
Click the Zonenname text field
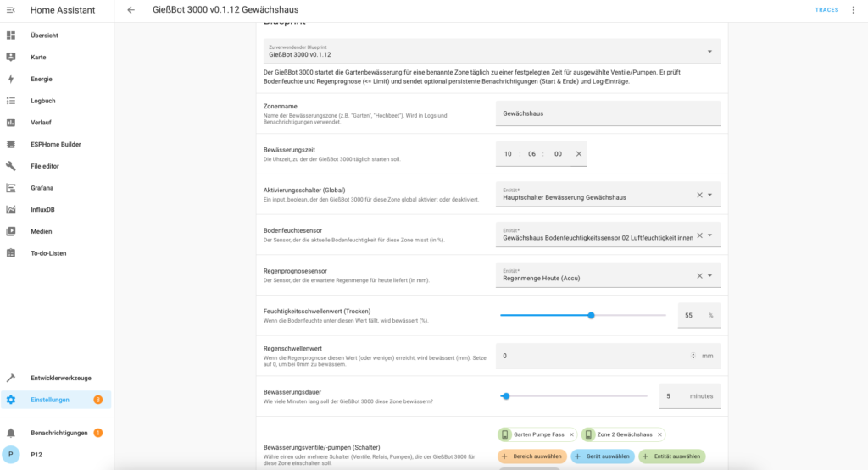tap(608, 113)
